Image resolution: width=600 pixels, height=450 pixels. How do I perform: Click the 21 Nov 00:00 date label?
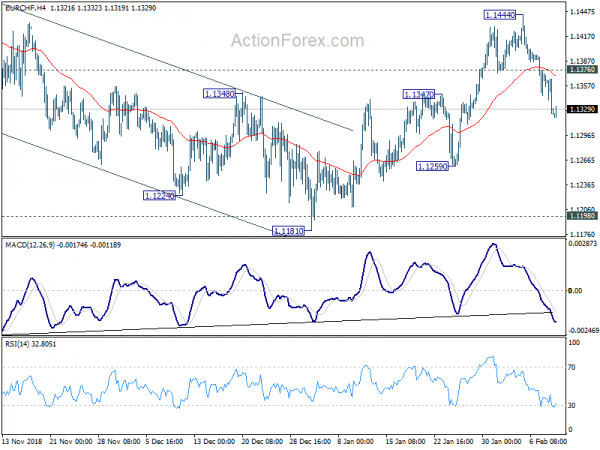(71, 441)
